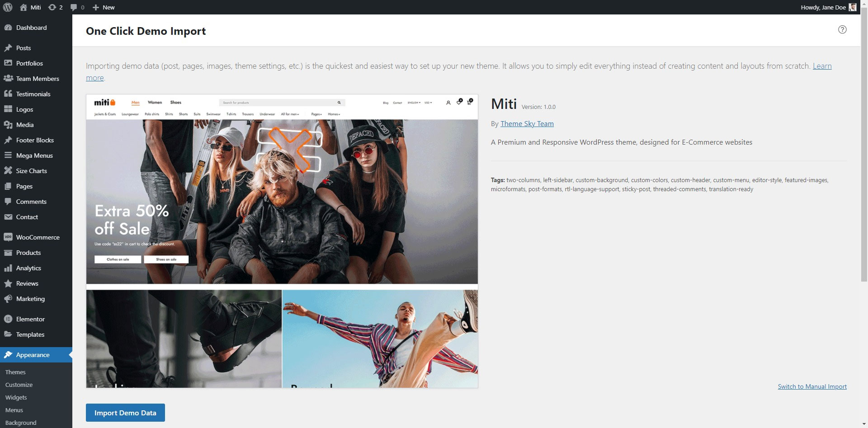Open the Theme Sky Team link
The image size is (868, 428).
tap(527, 123)
